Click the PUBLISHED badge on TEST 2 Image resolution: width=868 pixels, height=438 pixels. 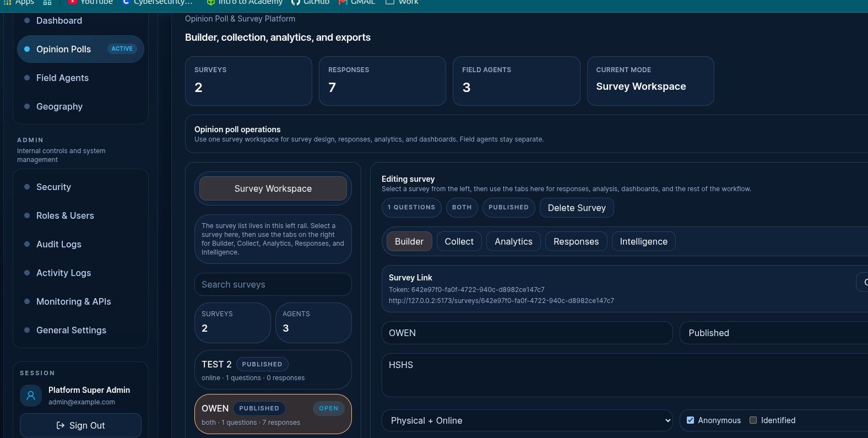pos(262,364)
